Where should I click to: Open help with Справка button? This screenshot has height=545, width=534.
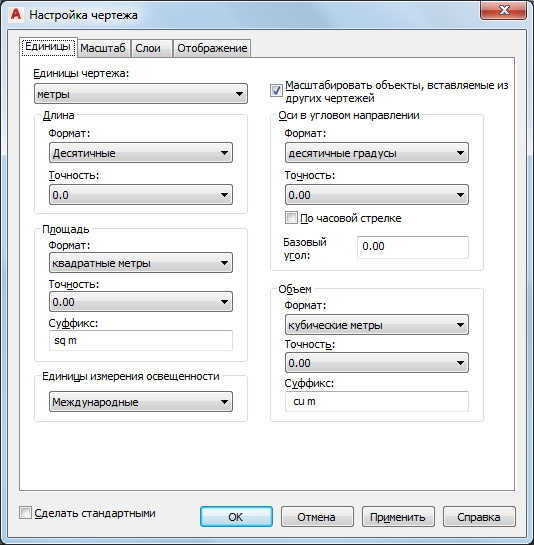479,516
